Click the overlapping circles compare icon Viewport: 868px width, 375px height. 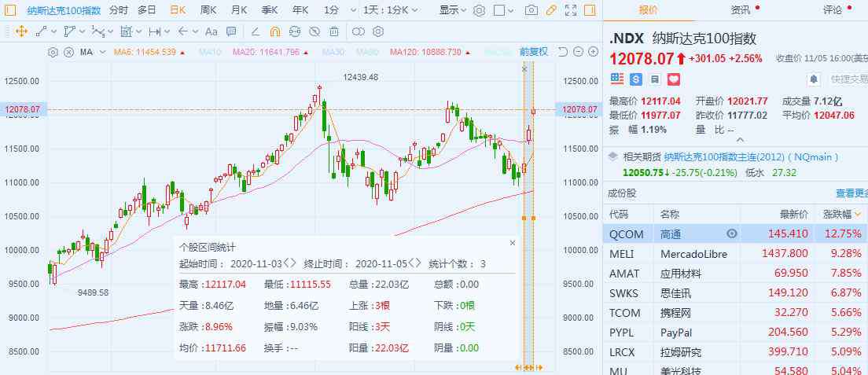[x=359, y=31]
